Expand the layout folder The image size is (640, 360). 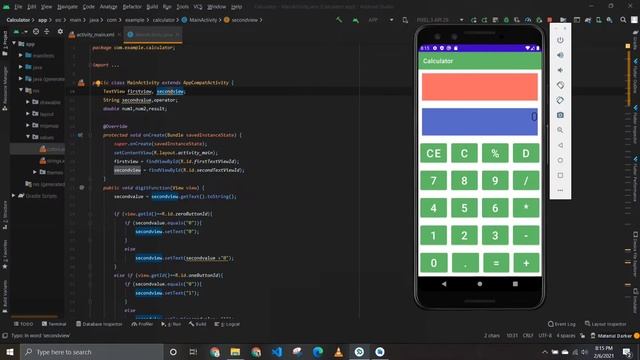28,113
